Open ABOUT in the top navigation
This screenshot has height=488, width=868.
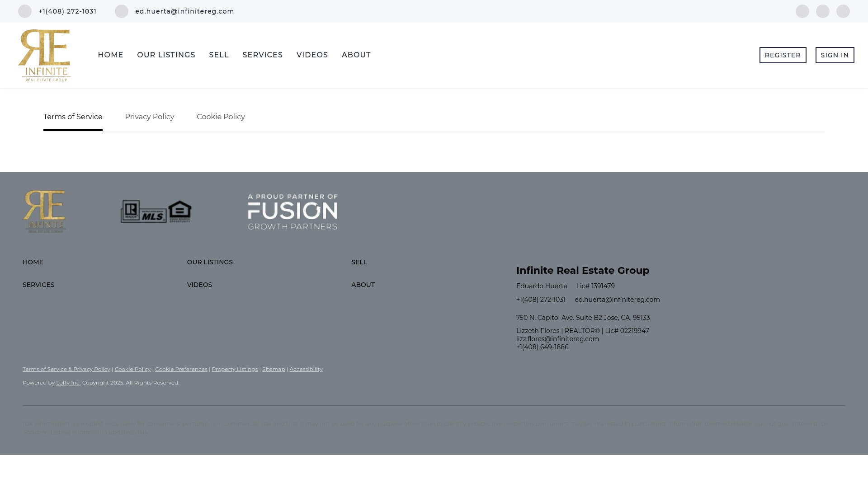tap(356, 55)
